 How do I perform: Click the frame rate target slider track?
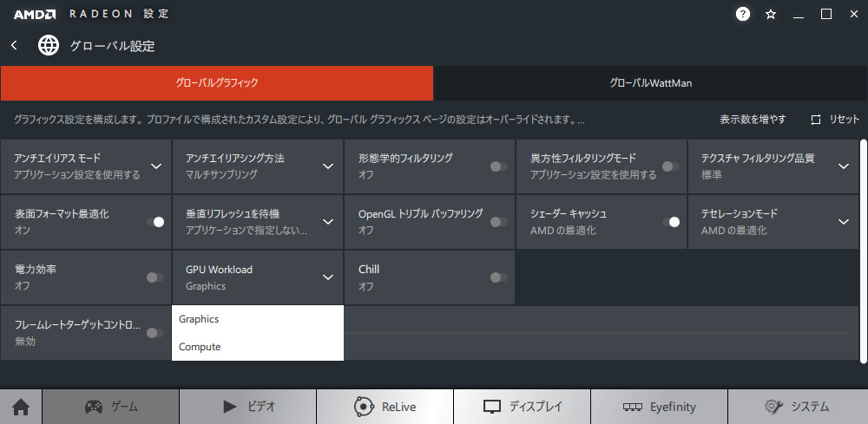pyautogui.click(x=596, y=333)
